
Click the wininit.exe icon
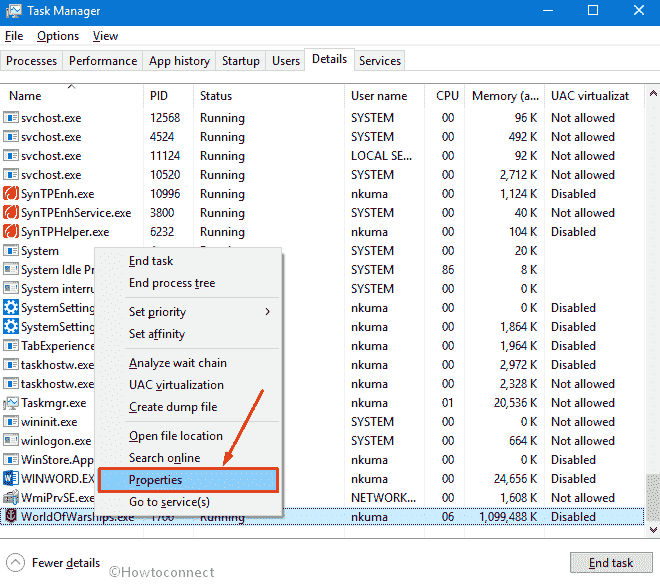(x=11, y=422)
